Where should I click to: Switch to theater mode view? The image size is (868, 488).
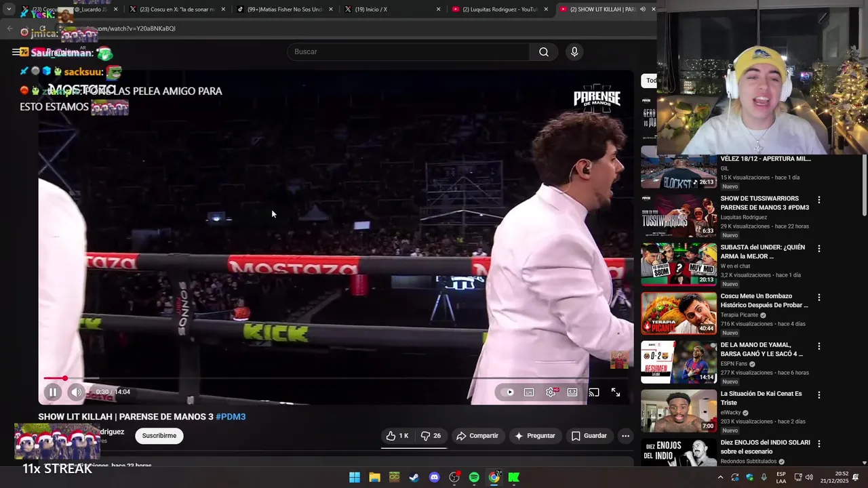point(572,392)
